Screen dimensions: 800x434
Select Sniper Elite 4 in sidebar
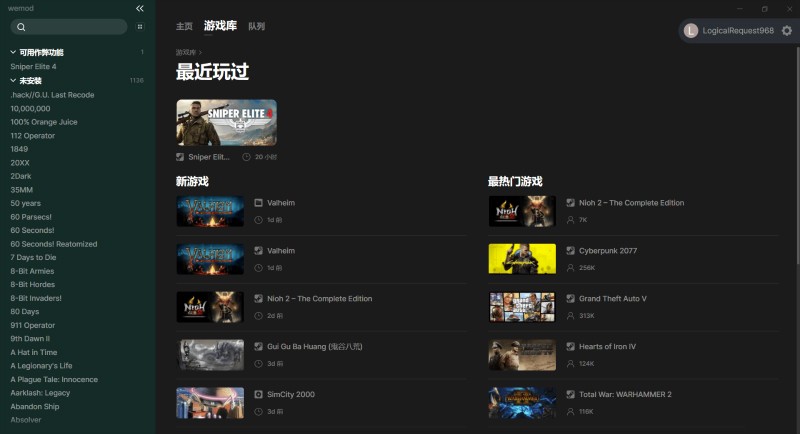34,67
